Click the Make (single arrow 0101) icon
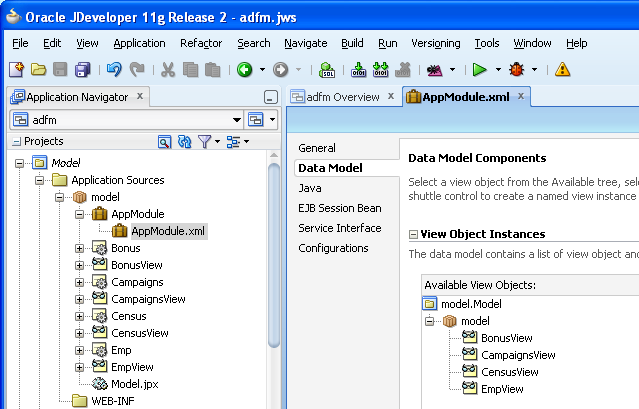This screenshot has height=409, width=639. point(359,70)
